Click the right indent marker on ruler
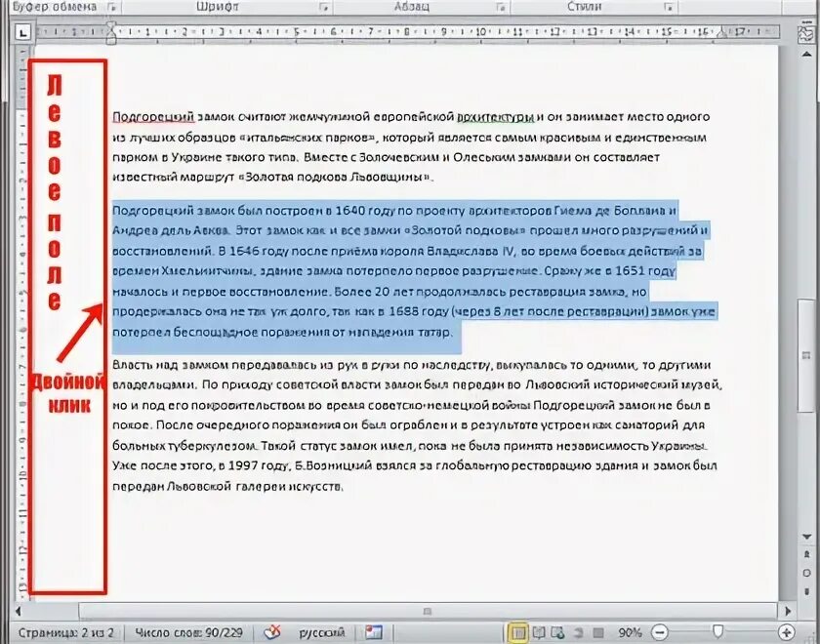820x644 pixels. point(721,35)
